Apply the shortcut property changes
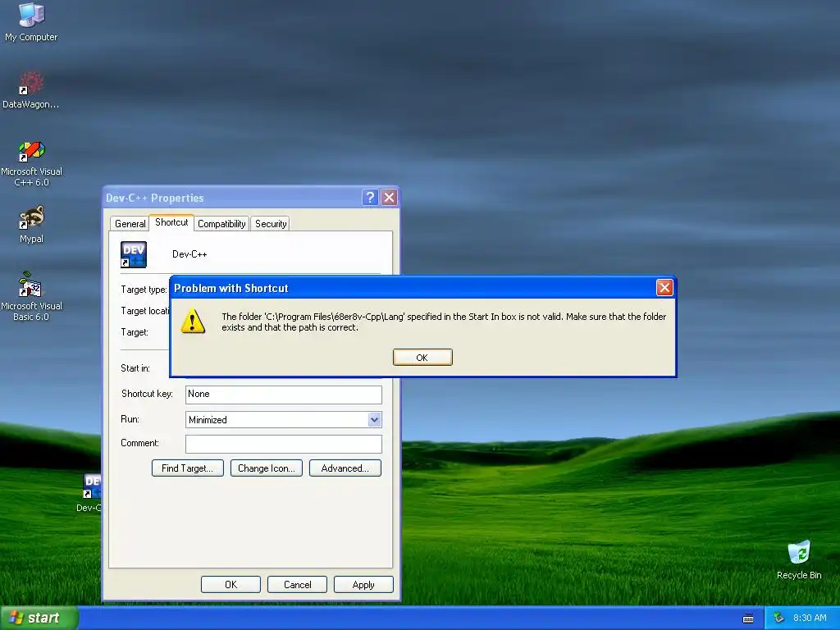 [x=363, y=584]
